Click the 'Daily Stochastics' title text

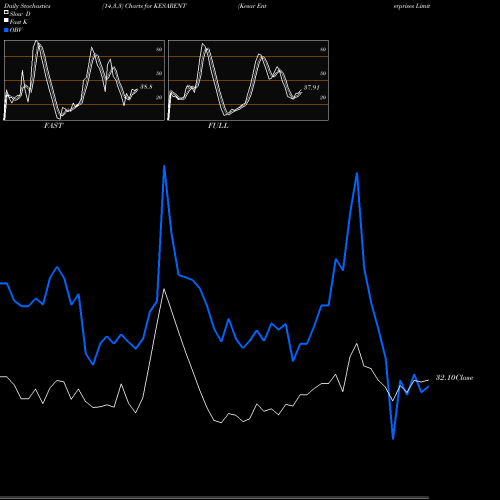(x=27, y=6)
